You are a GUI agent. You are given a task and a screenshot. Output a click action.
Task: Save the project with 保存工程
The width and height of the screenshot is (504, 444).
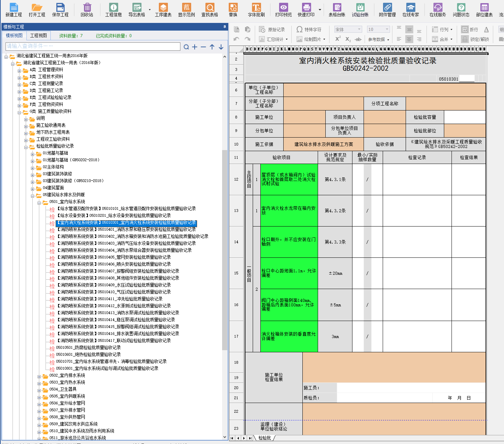click(x=60, y=10)
